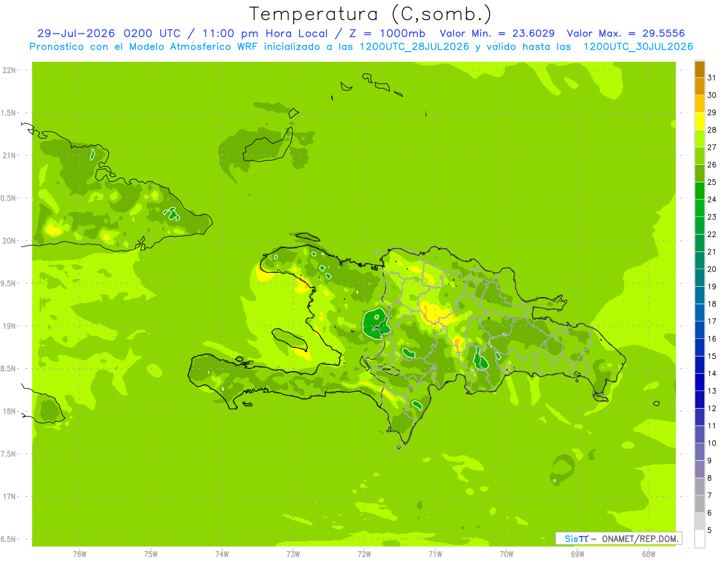Click the 'ONAMET/REP.DOM.' credit label

(640, 538)
